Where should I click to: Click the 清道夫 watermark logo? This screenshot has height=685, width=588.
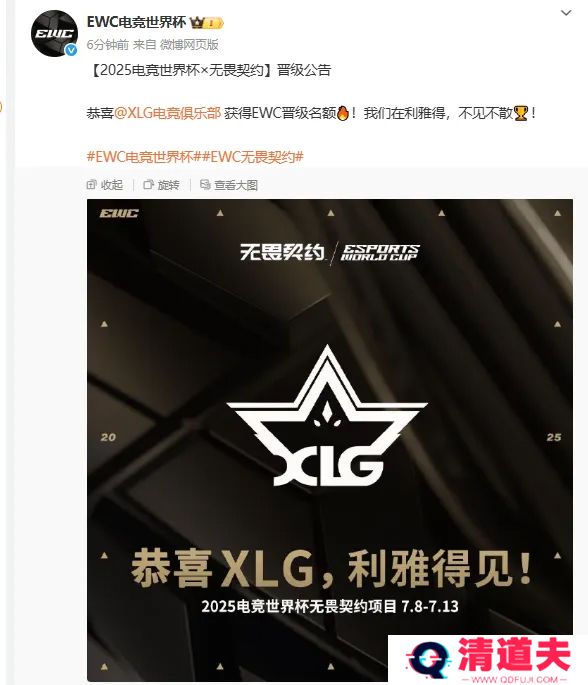pyautogui.click(x=488, y=660)
